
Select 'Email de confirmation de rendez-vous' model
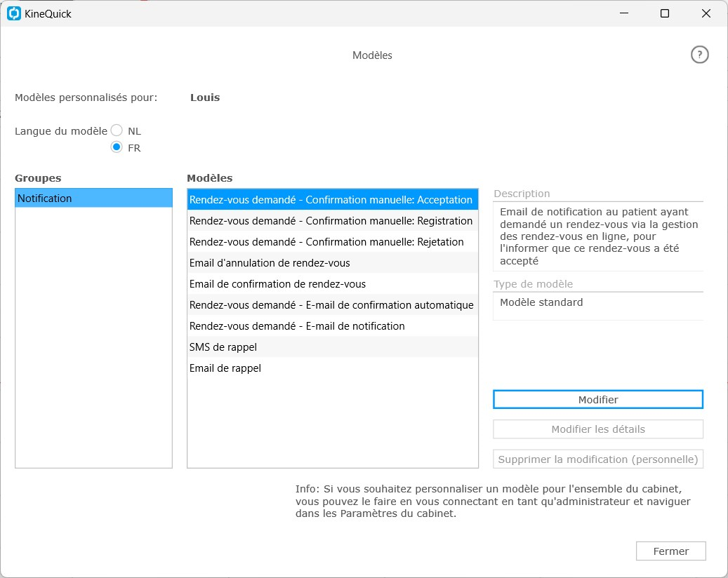pos(333,284)
